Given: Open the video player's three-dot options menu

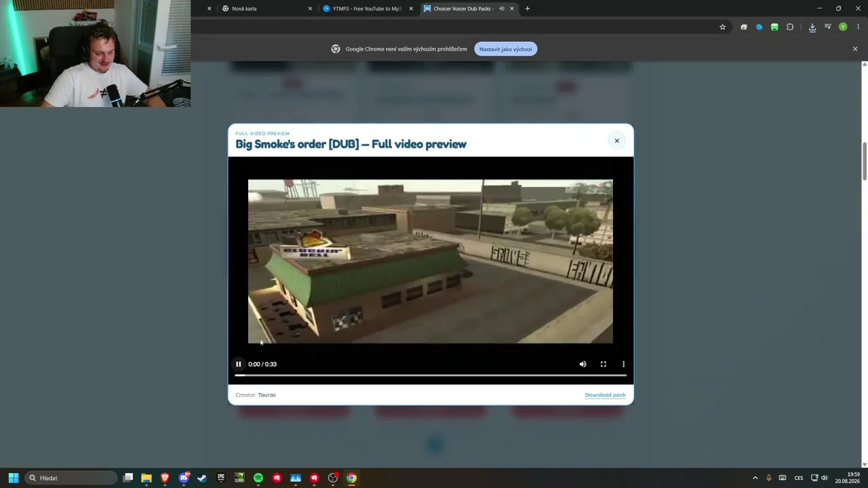Looking at the screenshot, I should pos(623,364).
